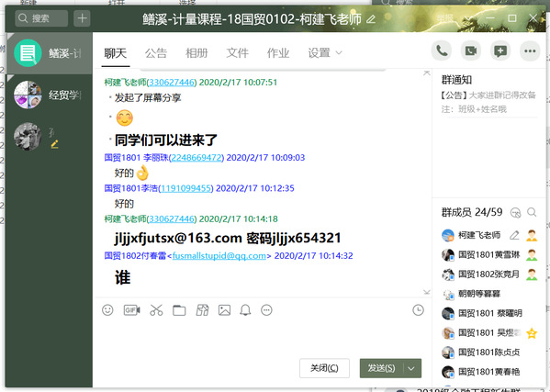The width and height of the screenshot is (550, 392).
Task: Search group members magnifier icon
Action: point(532,212)
